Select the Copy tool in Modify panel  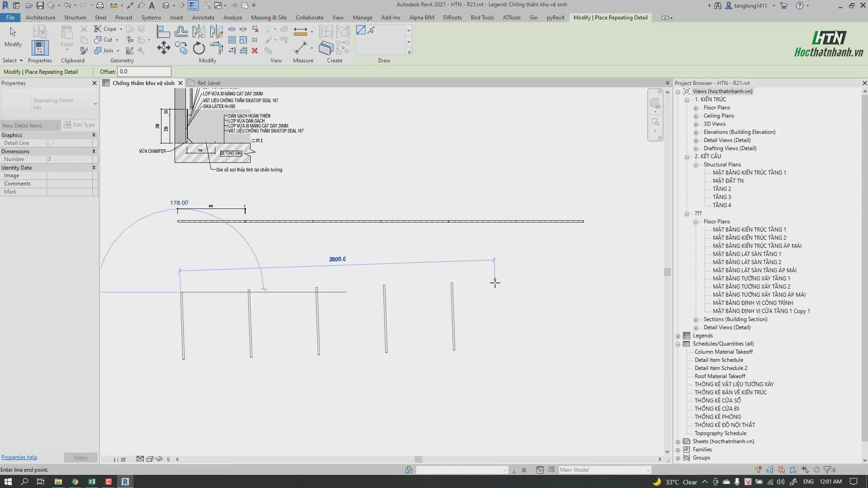[181, 48]
